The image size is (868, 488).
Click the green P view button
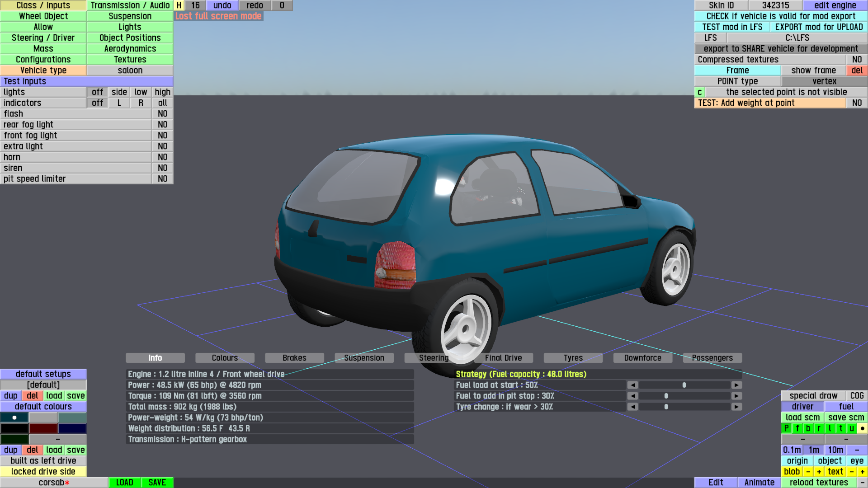point(786,428)
